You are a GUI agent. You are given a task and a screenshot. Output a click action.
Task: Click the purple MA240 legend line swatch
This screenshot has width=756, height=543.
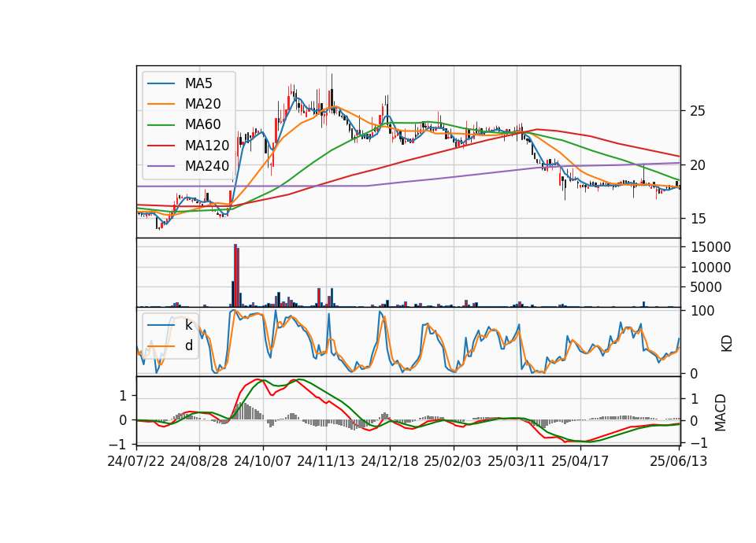(x=161, y=166)
